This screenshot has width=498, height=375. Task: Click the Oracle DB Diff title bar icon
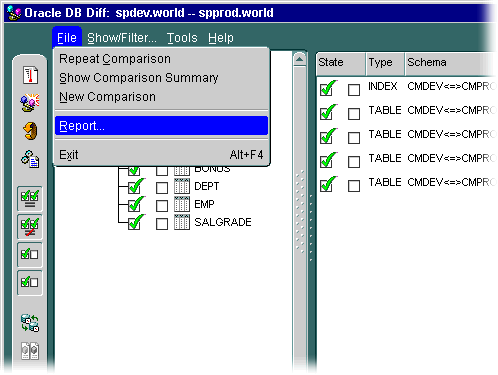pos(14,13)
